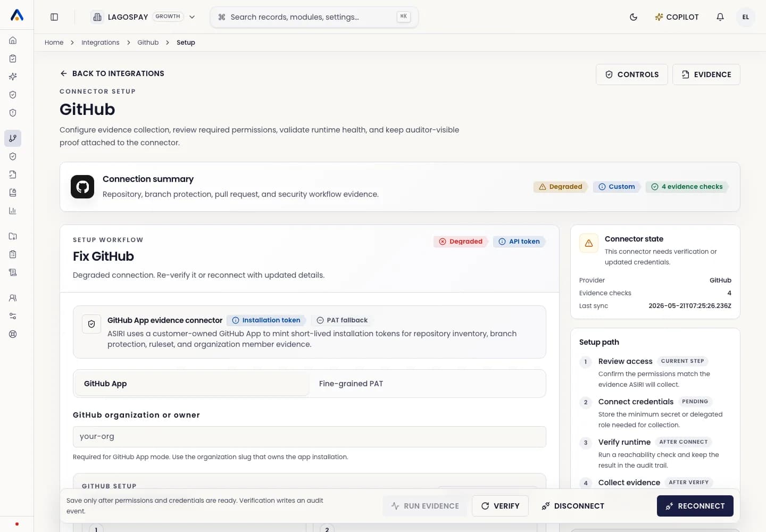Image resolution: width=766 pixels, height=532 pixels.
Task: Open the bar chart reports sidebar icon
Action: point(13,211)
